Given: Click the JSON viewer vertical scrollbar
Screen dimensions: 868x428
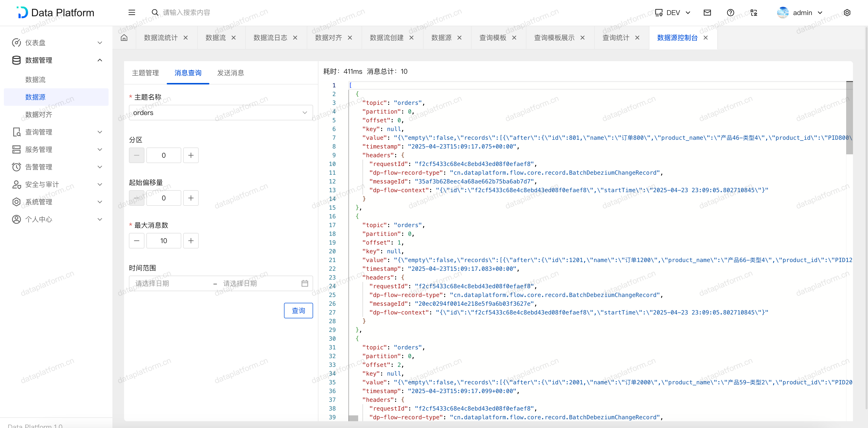Looking at the screenshot, I should [x=849, y=118].
